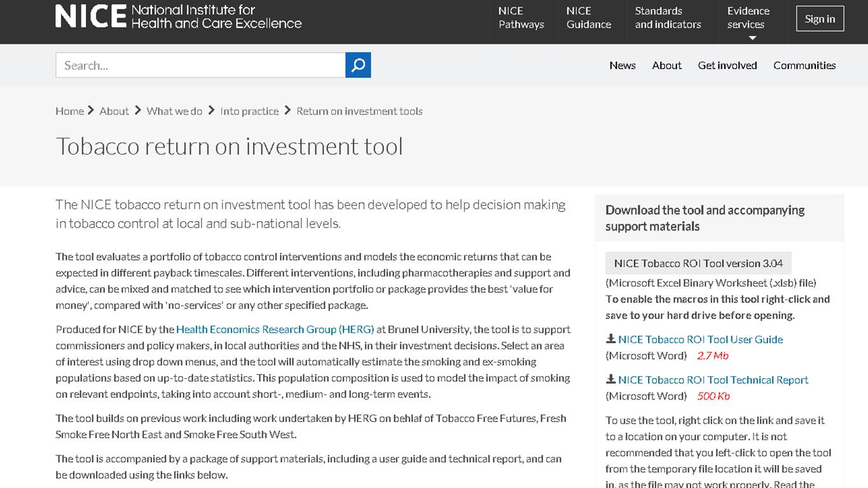
Task: Open the About section link
Action: coord(666,65)
